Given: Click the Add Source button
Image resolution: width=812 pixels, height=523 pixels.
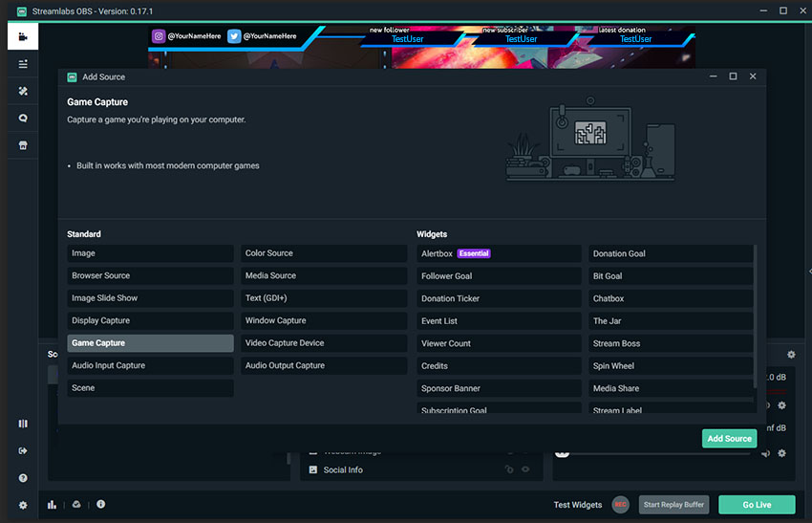Looking at the screenshot, I should [x=729, y=439].
